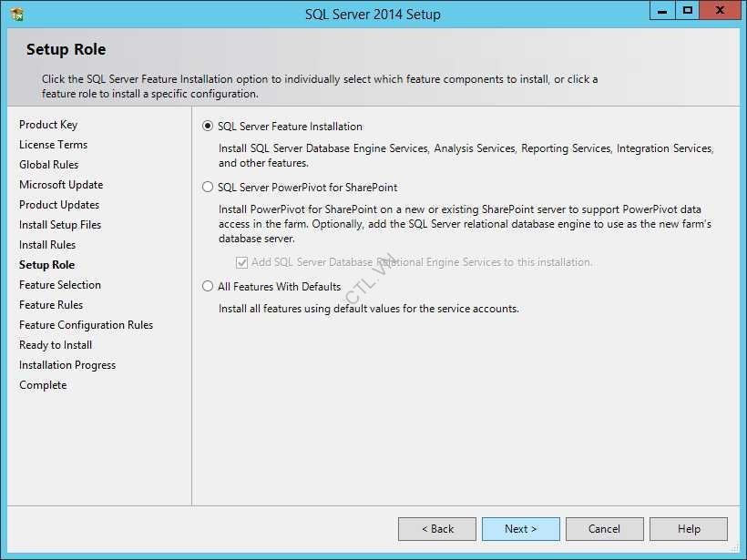Check Add SQL Server Database Relational Engine Services
Screen dimensions: 747x560
pyautogui.click(x=241, y=263)
